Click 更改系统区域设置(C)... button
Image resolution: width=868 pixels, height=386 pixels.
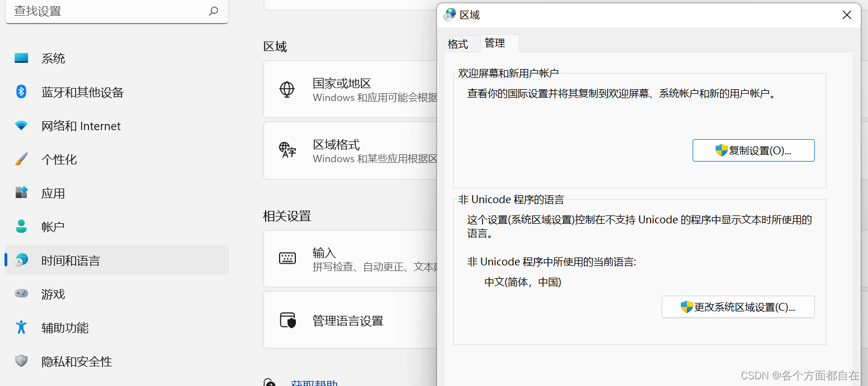(738, 307)
